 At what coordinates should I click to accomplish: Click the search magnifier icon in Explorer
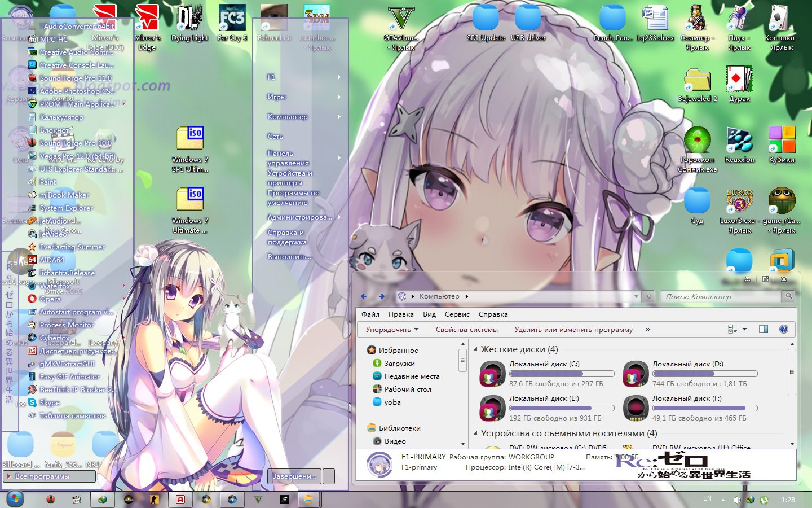pyautogui.click(x=789, y=296)
